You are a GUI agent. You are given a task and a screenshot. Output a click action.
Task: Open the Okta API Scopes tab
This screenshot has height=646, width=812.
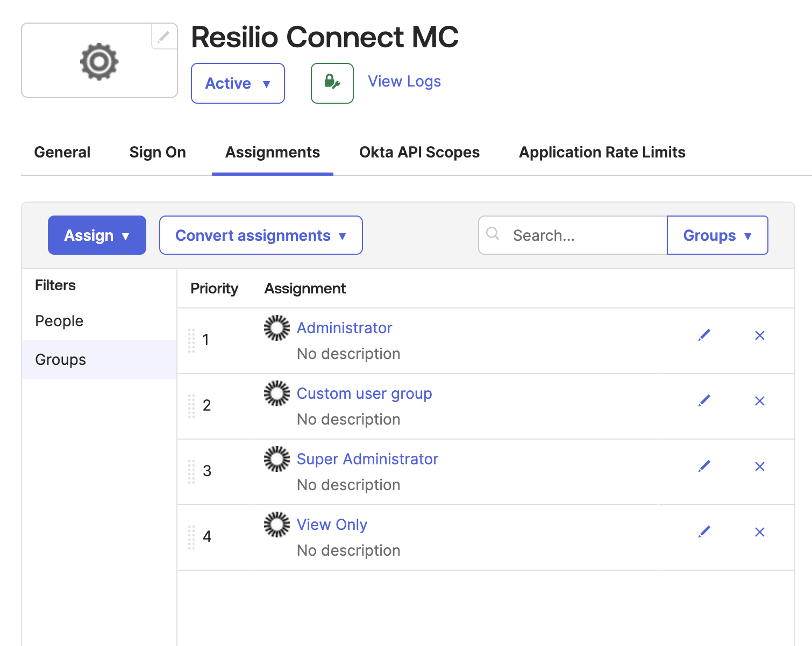419,153
